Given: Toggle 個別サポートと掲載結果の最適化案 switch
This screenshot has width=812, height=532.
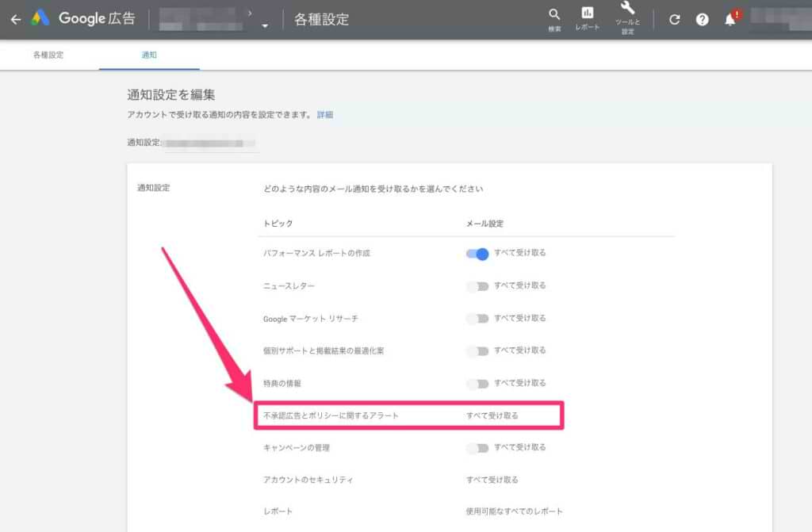Looking at the screenshot, I should [477, 351].
